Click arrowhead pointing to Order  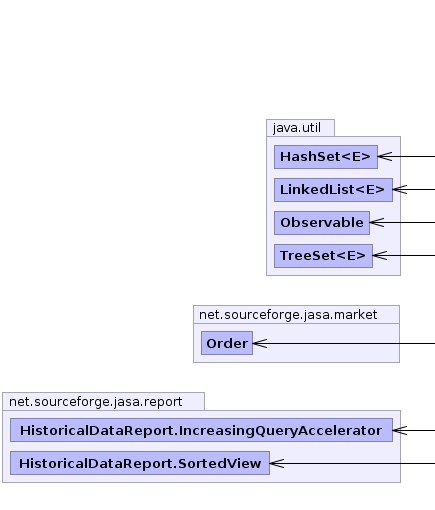260,343
